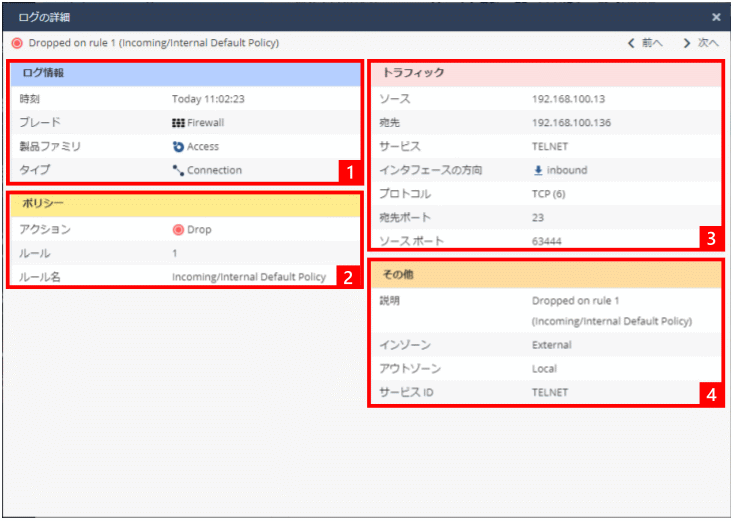This screenshot has width=733, height=521.
Task: Click the red dropped status icon in header
Action: 17,43
